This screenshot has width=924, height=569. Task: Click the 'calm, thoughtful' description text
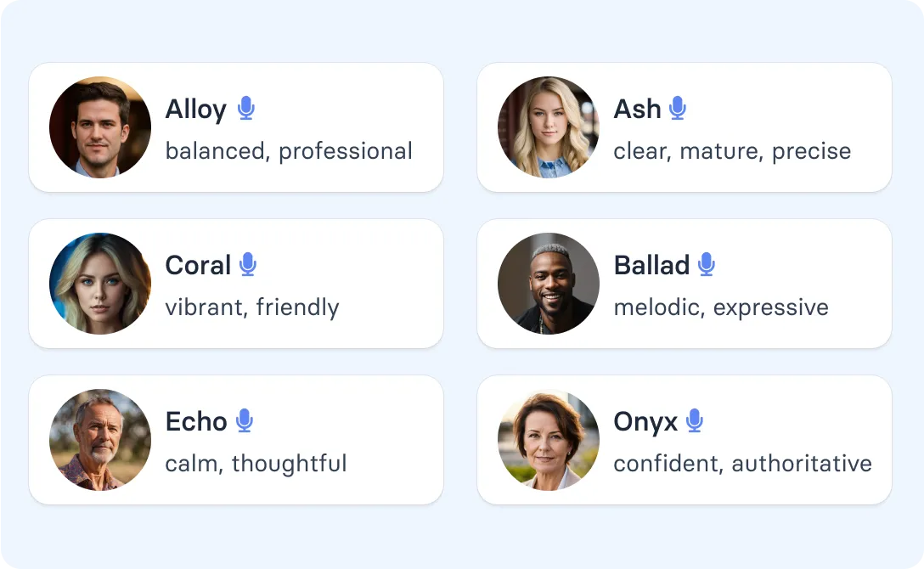pyautogui.click(x=256, y=464)
